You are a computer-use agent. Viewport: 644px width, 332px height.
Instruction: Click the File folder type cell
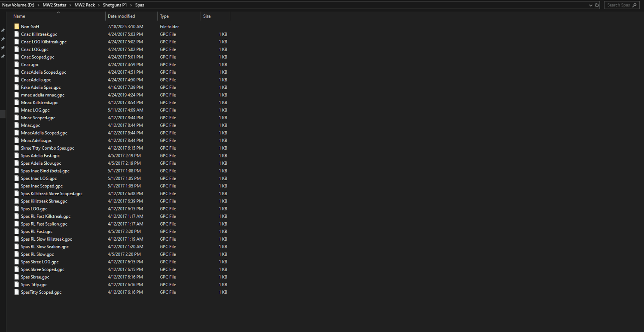coord(170,27)
